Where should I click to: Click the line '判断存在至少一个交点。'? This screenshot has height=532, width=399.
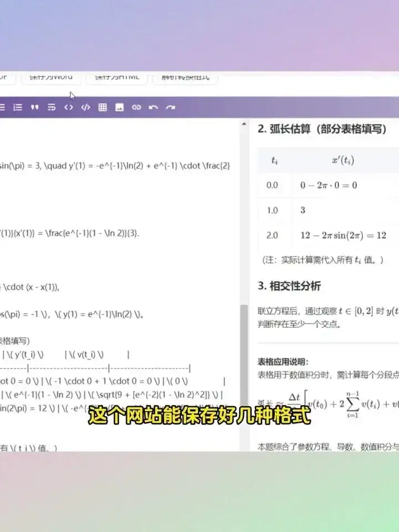[x=299, y=324]
